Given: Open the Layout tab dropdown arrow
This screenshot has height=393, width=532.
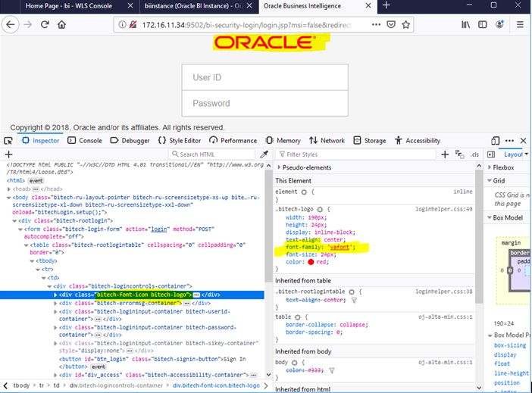Looking at the screenshot, I should (x=527, y=154).
